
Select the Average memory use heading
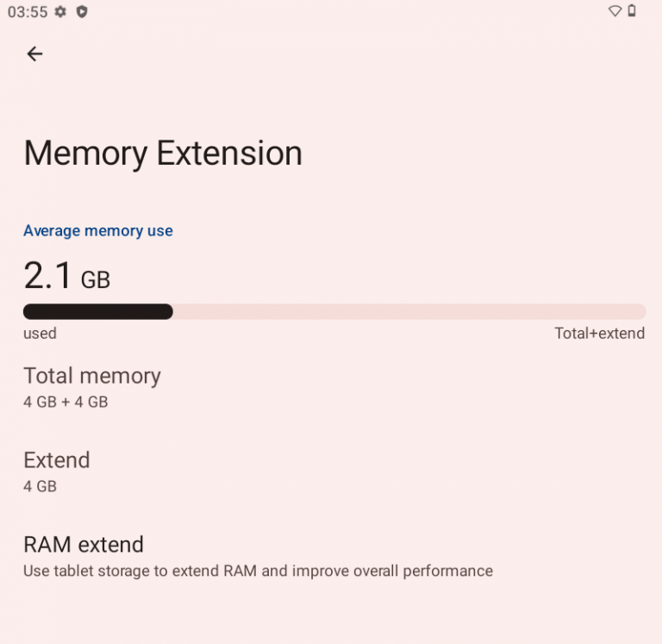(98, 231)
